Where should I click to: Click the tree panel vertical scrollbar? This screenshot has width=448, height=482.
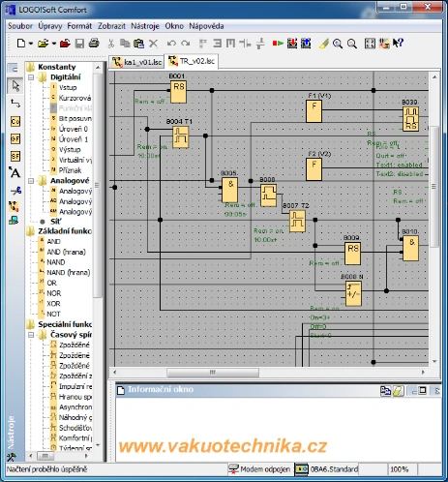tap(98, 186)
